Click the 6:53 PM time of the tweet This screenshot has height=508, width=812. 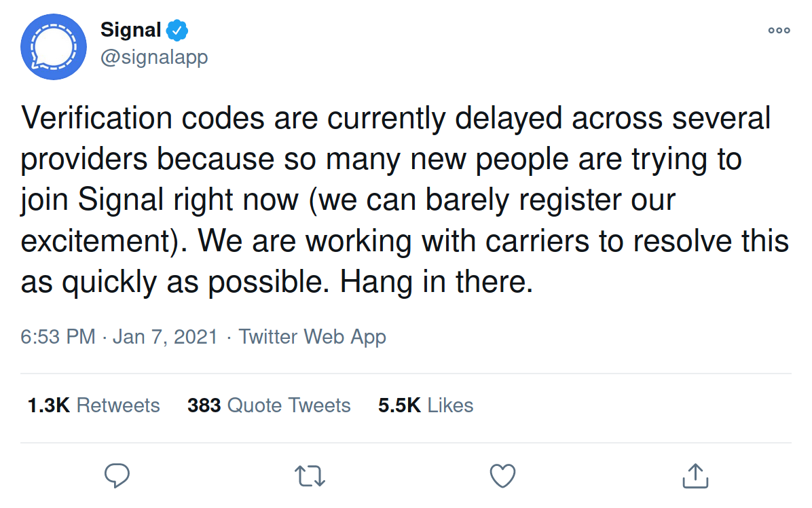pyautogui.click(x=58, y=337)
